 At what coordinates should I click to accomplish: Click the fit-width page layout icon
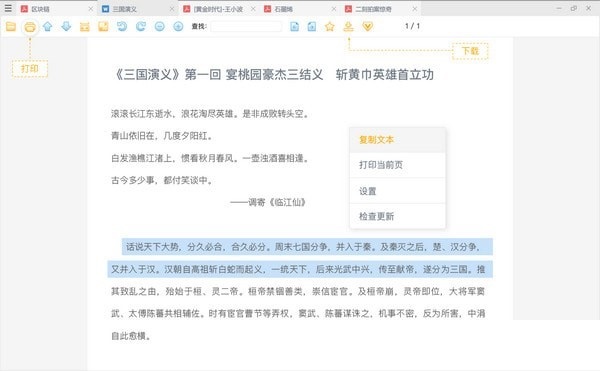85,26
